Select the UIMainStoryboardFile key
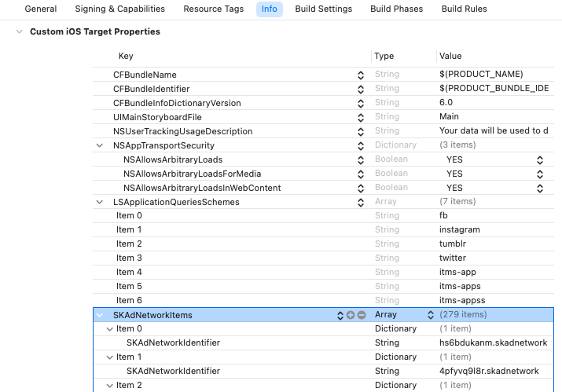This screenshot has width=562, height=392. (x=157, y=118)
